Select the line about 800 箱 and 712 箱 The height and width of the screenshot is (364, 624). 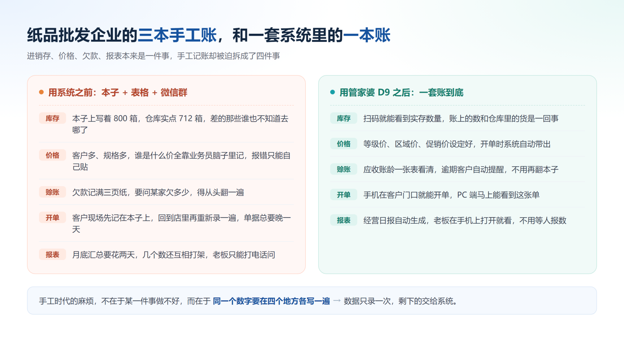180,124
